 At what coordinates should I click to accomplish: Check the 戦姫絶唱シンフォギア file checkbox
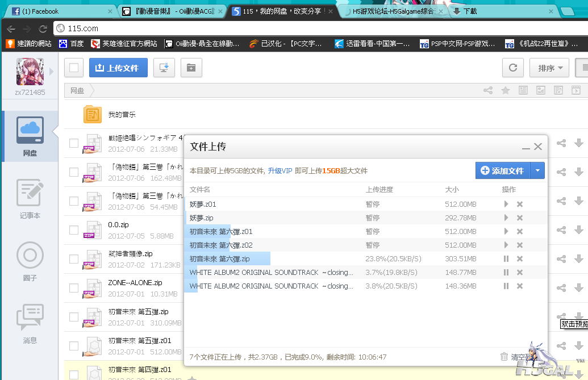[74, 143]
